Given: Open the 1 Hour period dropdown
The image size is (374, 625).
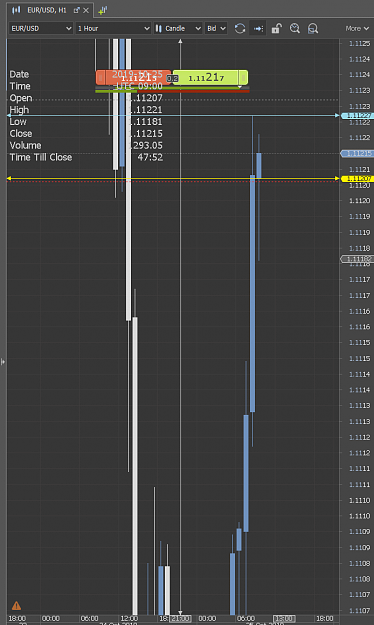Looking at the screenshot, I should (x=113, y=28).
